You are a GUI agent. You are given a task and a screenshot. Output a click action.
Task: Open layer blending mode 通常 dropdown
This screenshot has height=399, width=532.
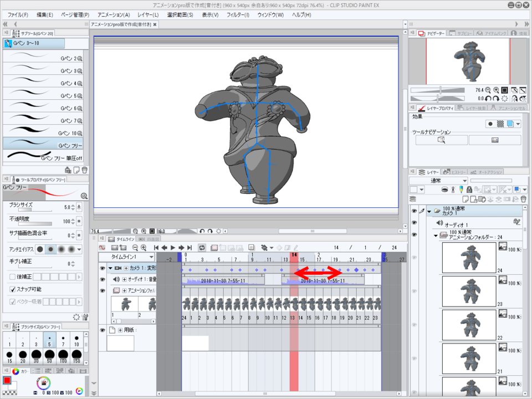click(438, 181)
